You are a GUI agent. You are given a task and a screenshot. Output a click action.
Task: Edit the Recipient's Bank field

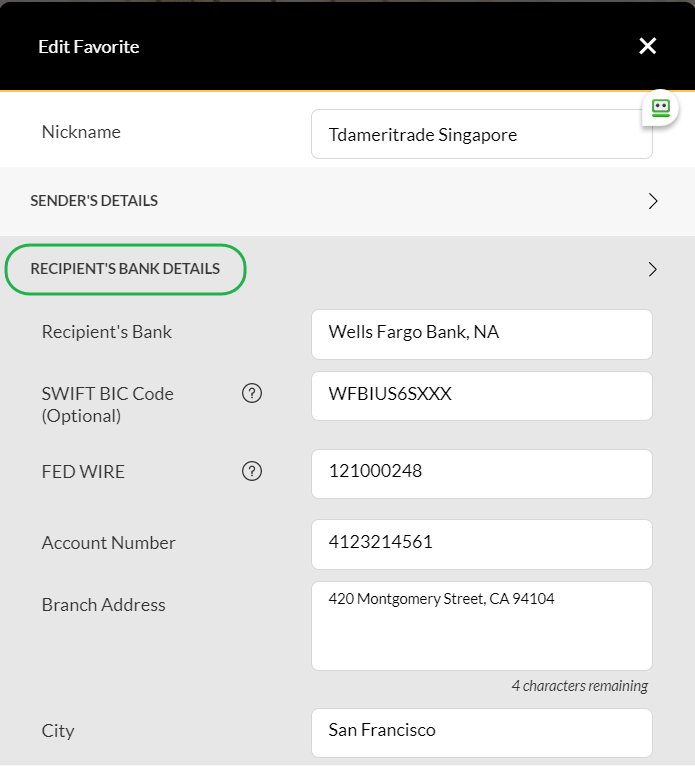point(482,334)
